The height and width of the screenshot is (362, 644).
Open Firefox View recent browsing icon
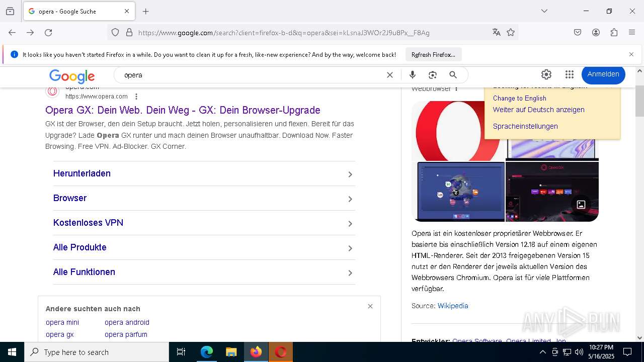[10, 11]
